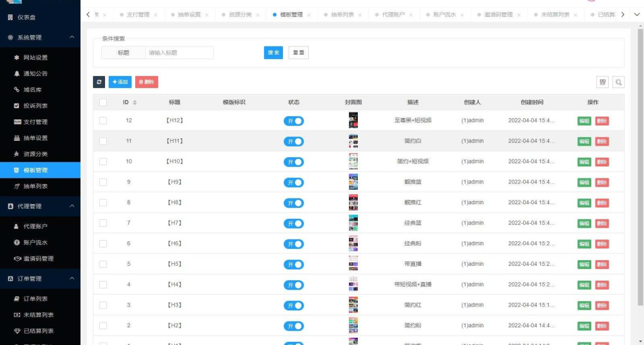
Task: Click the 至尊黑+短视频 description cell
Action: [413, 121]
